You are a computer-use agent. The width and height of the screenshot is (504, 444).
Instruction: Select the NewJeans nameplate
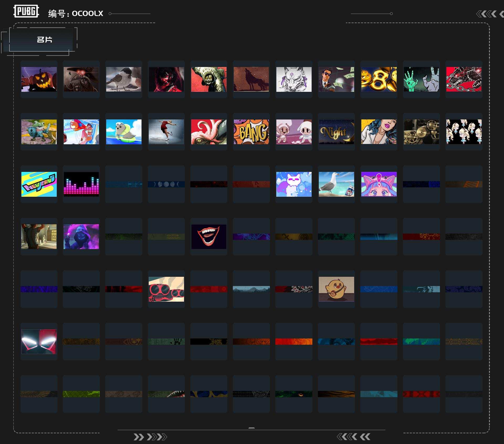(x=39, y=184)
